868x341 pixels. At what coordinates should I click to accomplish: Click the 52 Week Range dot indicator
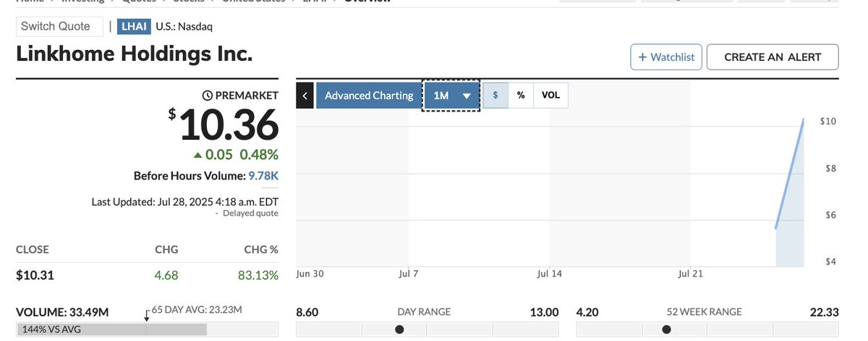[x=666, y=329]
